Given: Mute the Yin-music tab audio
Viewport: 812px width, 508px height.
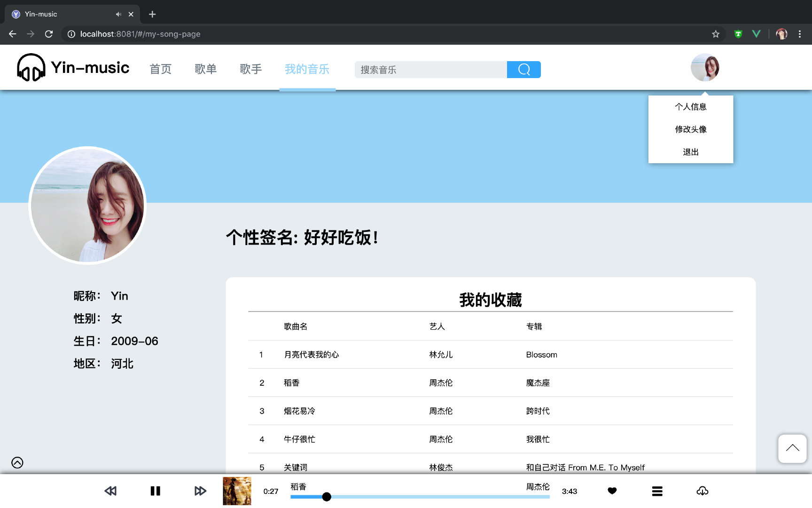Looking at the screenshot, I should 118,14.
